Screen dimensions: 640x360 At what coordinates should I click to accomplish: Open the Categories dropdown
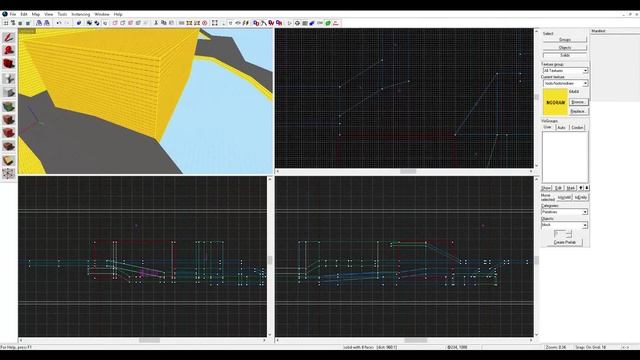565,212
